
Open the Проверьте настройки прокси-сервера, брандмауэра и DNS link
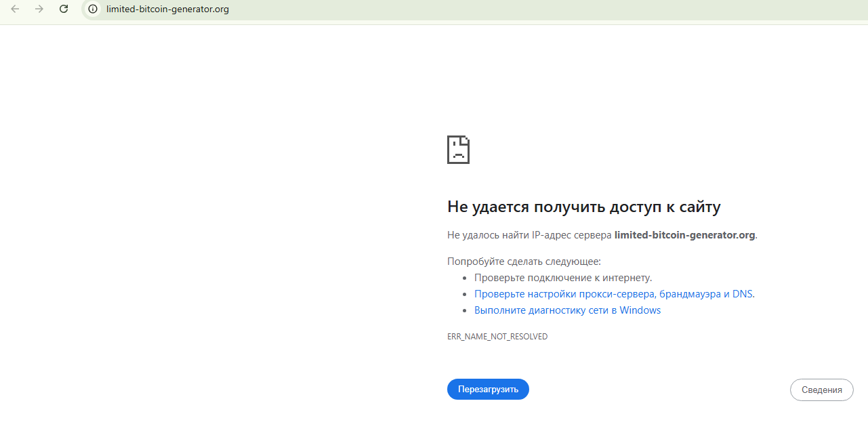[615, 294]
